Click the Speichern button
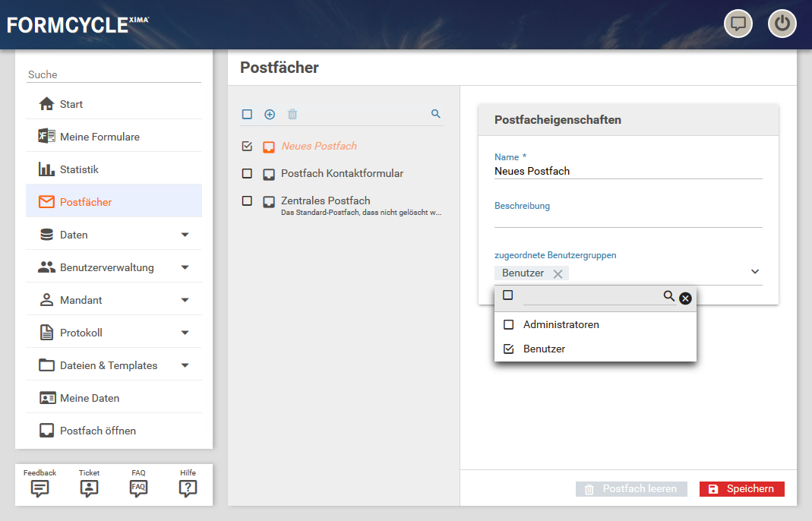The width and height of the screenshot is (812, 521). click(x=741, y=489)
